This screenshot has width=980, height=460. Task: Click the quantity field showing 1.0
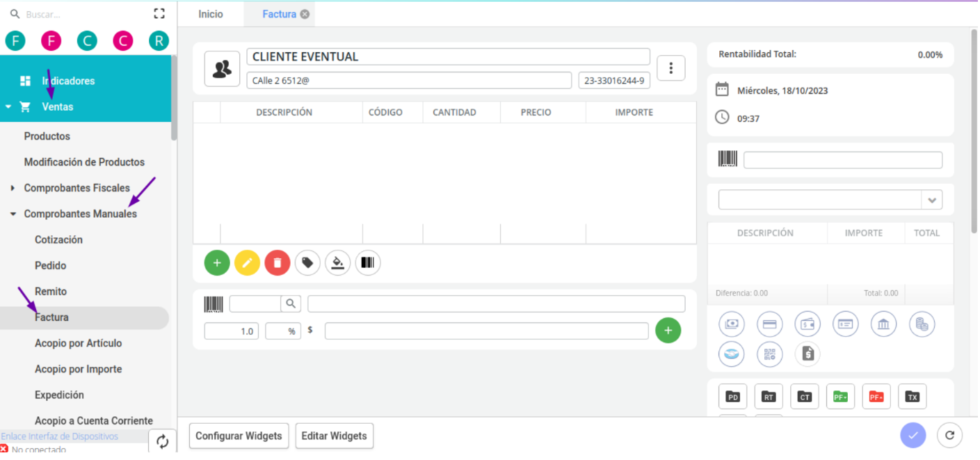232,331
